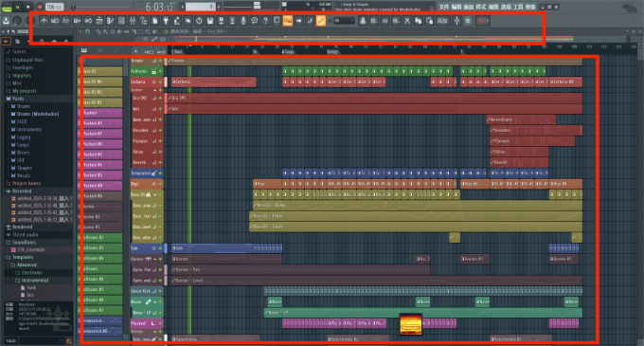
Task: Collapse the Bass 01 track group arrow
Action: click(154, 194)
